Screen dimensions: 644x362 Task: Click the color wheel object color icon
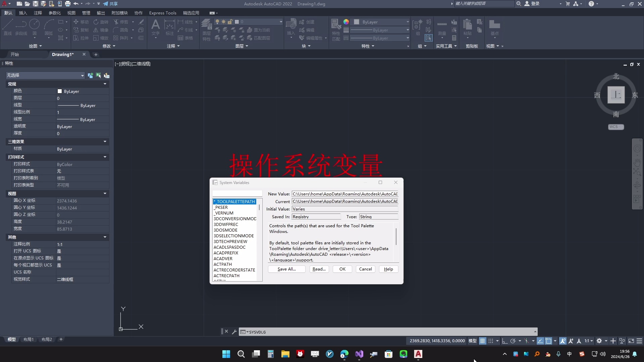click(346, 22)
